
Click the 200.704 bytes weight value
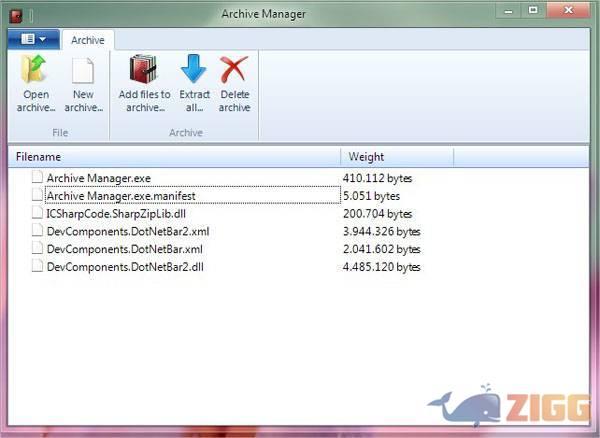(377, 213)
